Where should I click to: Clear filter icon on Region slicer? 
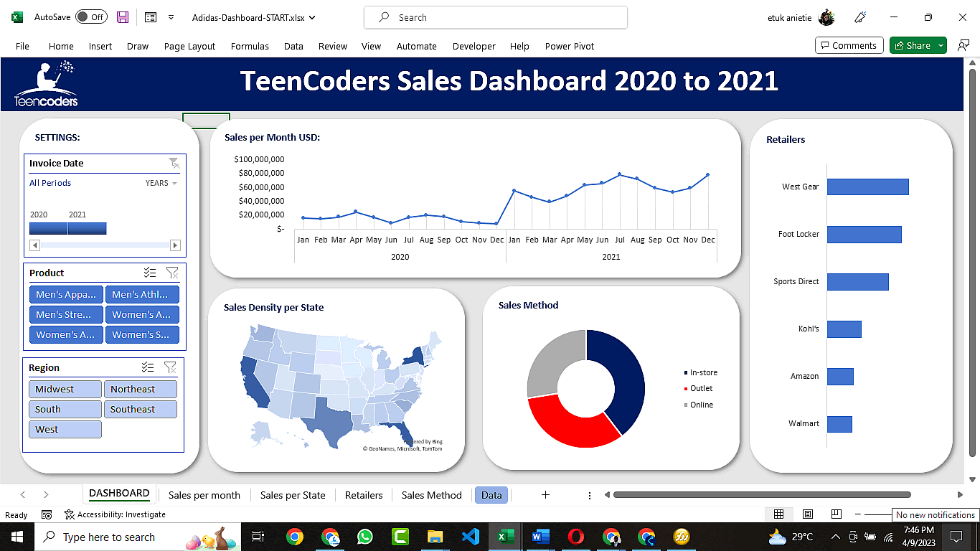(170, 367)
